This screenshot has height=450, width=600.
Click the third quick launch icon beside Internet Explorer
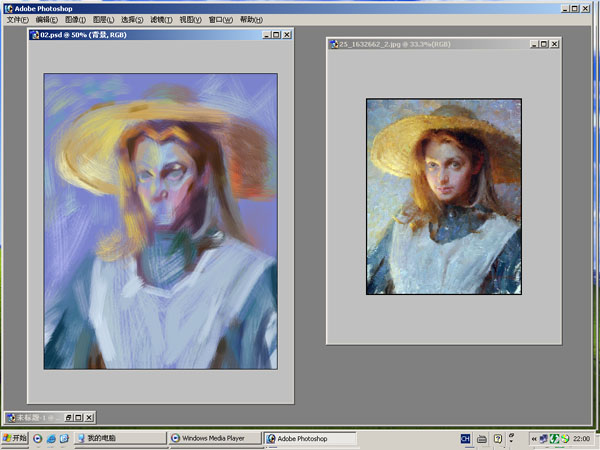point(64,439)
